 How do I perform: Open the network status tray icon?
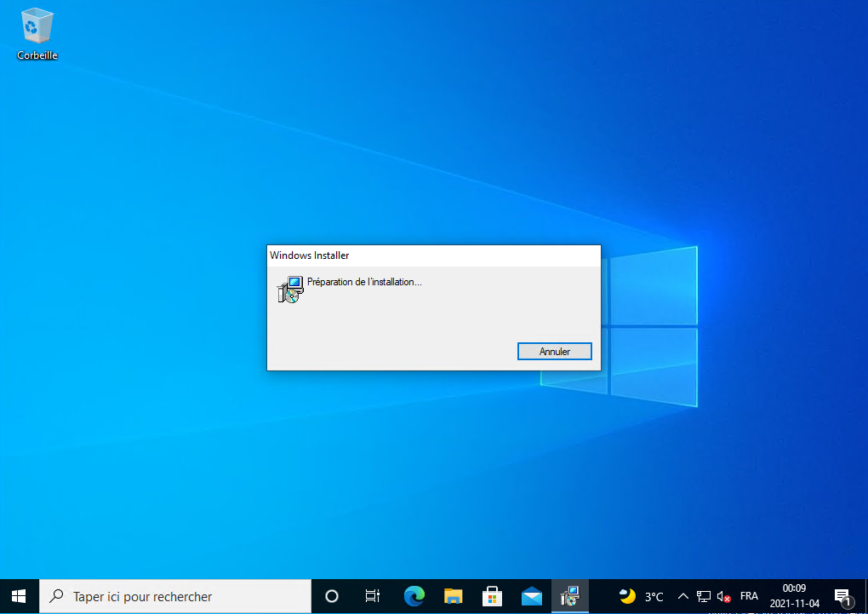704,596
